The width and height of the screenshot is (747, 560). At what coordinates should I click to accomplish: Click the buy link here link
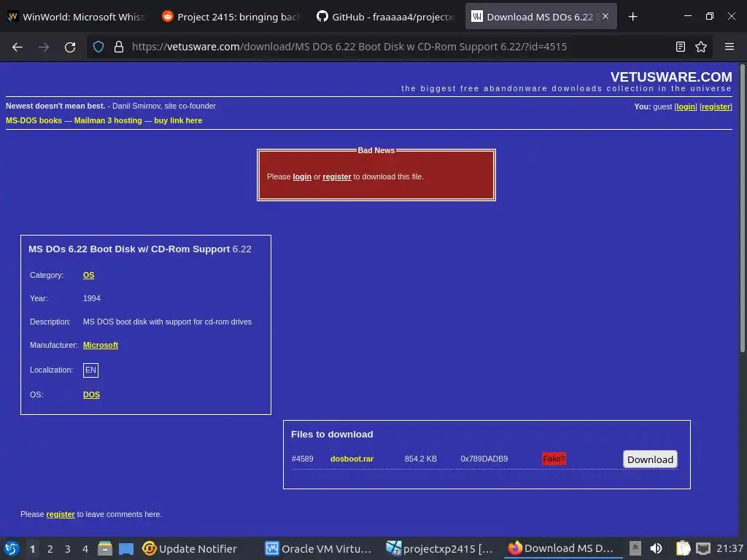point(178,120)
